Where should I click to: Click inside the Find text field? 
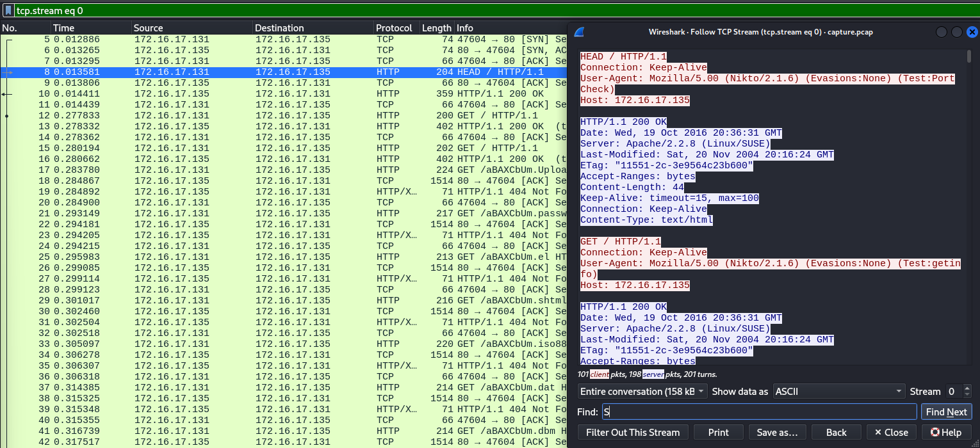pos(756,412)
